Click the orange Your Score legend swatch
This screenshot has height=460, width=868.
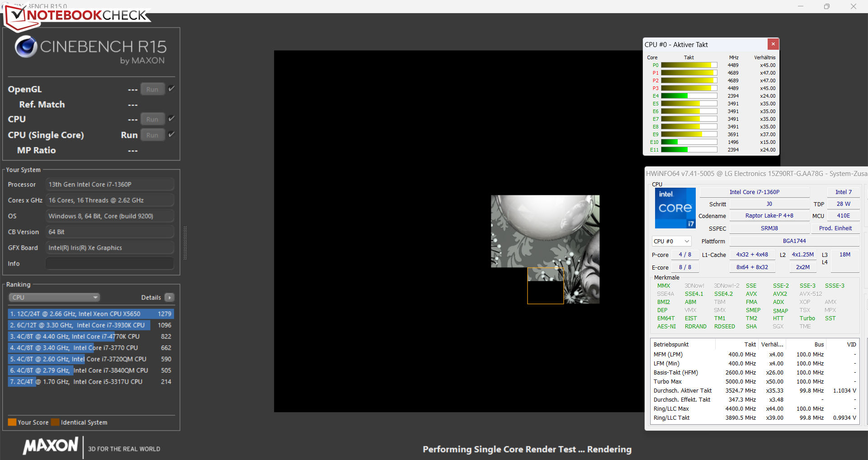click(12, 422)
